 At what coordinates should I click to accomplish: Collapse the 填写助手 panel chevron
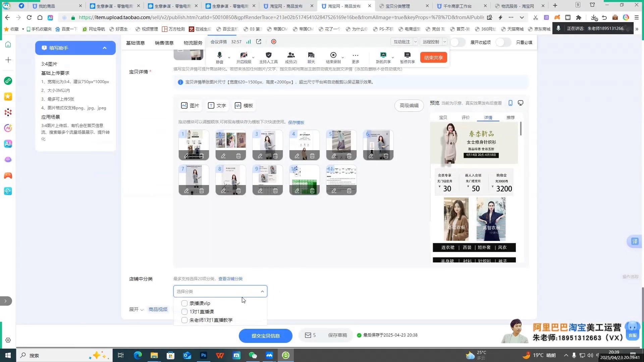click(105, 48)
